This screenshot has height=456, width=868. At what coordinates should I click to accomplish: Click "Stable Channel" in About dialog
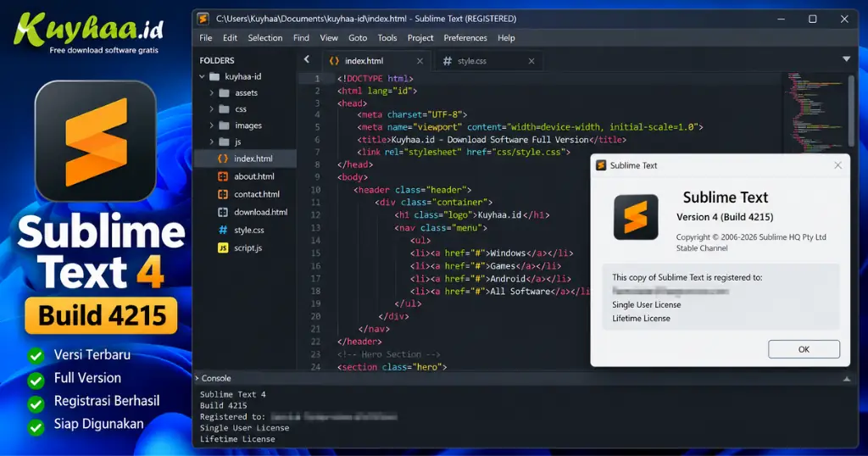pyautogui.click(x=701, y=248)
